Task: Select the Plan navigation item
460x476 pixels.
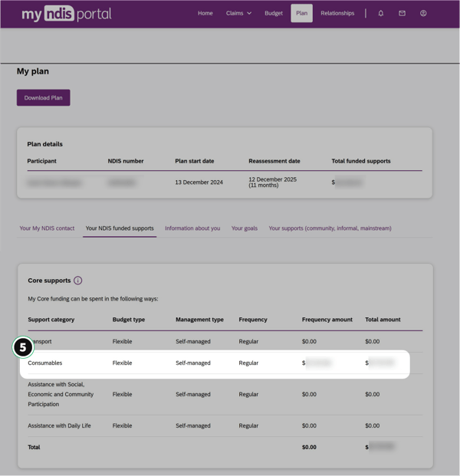Action: [302, 13]
